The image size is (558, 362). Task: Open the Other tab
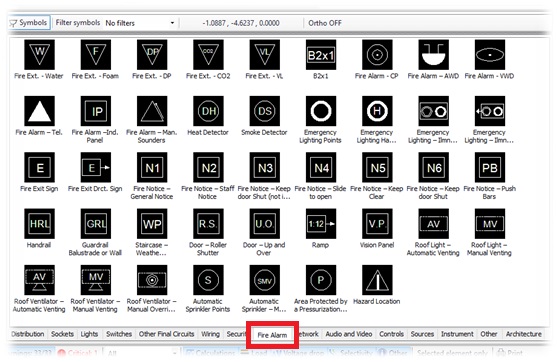pyautogui.click(x=489, y=334)
